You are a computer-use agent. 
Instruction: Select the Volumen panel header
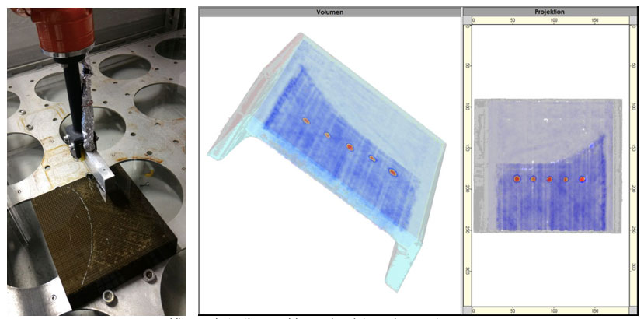tap(329, 12)
